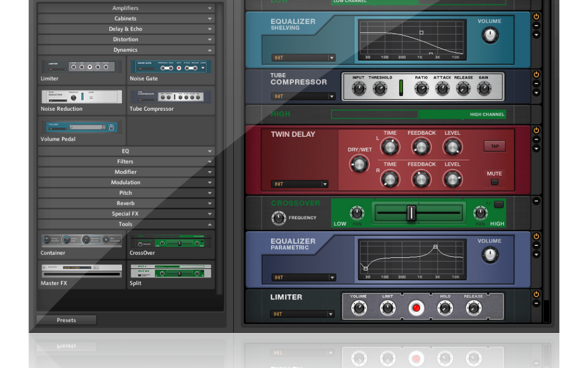Open Tube Compressor INIT preset dropdown
The height and width of the screenshot is (368, 588).
click(303, 96)
